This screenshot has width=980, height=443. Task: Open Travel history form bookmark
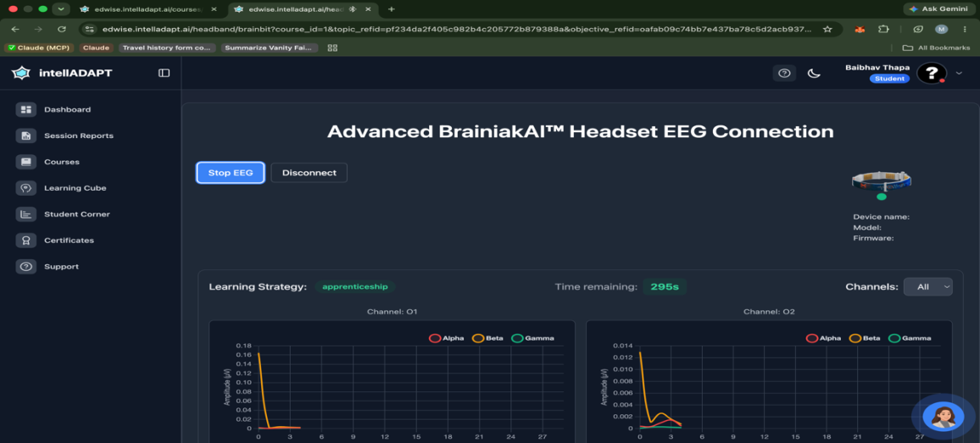tap(168, 47)
